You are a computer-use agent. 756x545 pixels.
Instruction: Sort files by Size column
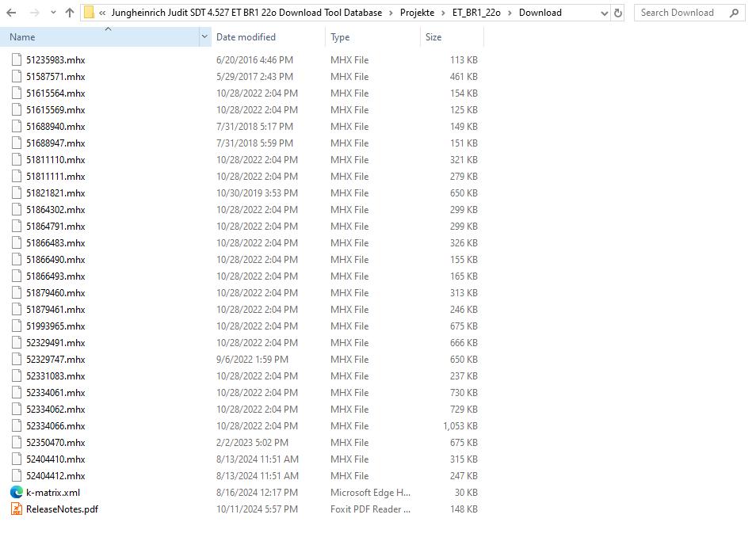433,37
